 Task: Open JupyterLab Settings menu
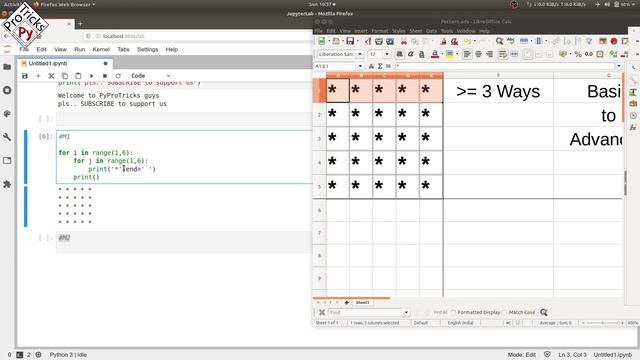(x=147, y=49)
